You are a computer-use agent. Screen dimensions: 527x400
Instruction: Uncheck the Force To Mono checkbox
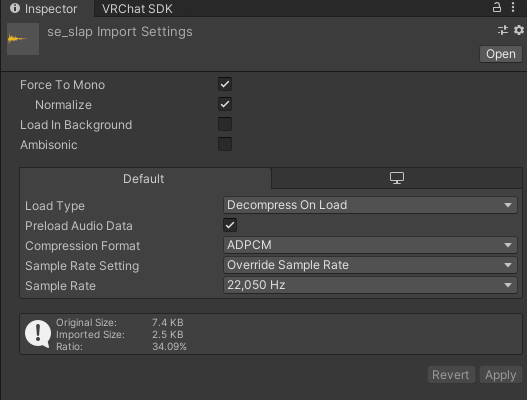pyautogui.click(x=225, y=84)
